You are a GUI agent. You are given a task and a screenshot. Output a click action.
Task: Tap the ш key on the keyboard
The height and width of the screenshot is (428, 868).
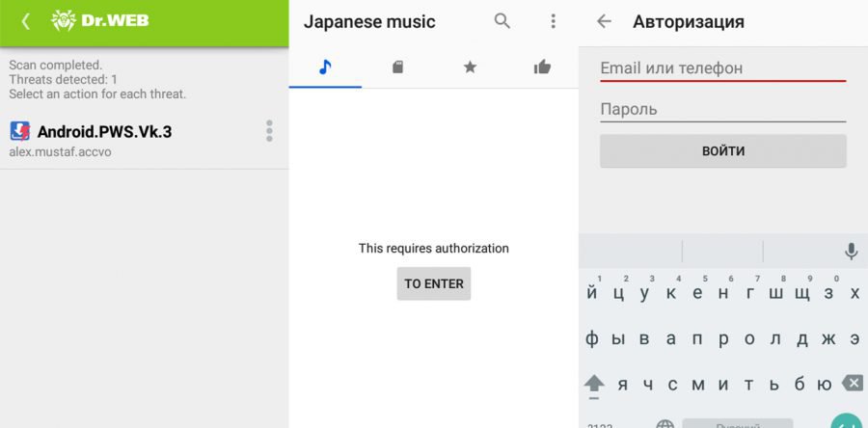tap(775, 293)
